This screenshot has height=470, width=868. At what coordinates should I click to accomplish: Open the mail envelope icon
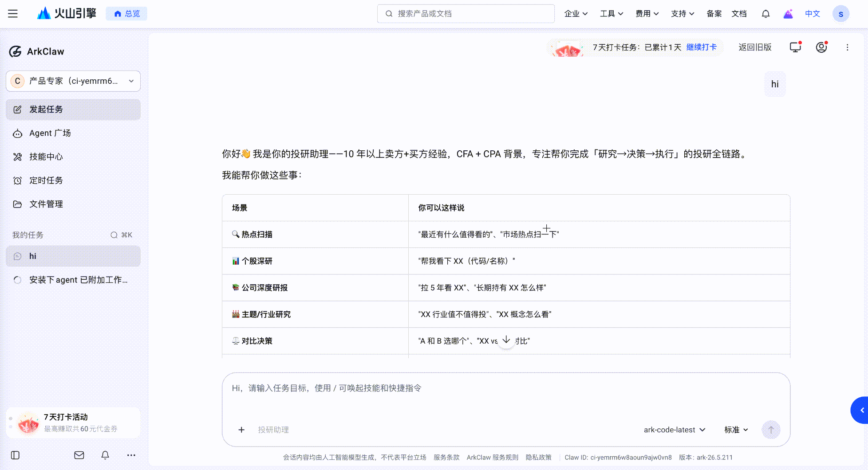tap(79, 455)
